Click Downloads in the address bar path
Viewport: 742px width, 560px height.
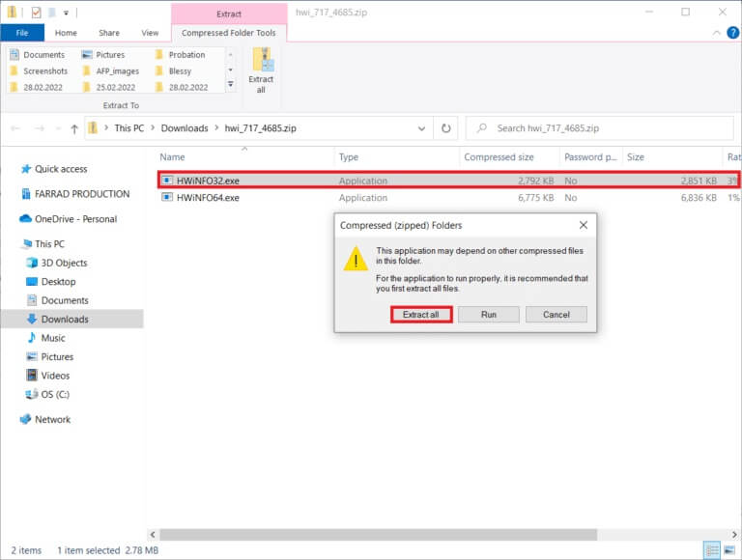[185, 128]
